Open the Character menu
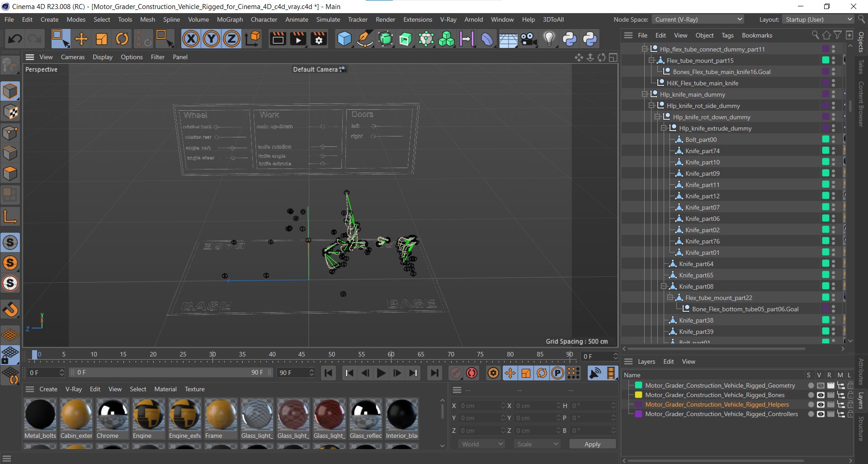Viewport: 868px width, 464px height. point(264,19)
